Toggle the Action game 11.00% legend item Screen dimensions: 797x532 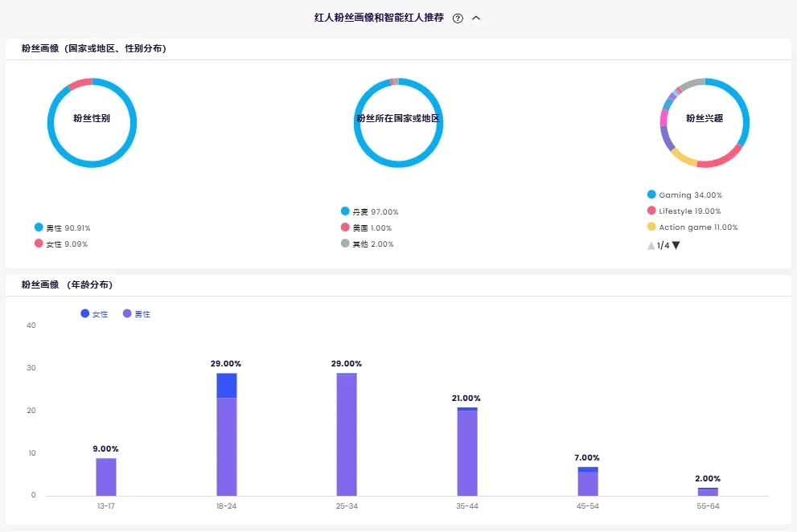click(692, 227)
